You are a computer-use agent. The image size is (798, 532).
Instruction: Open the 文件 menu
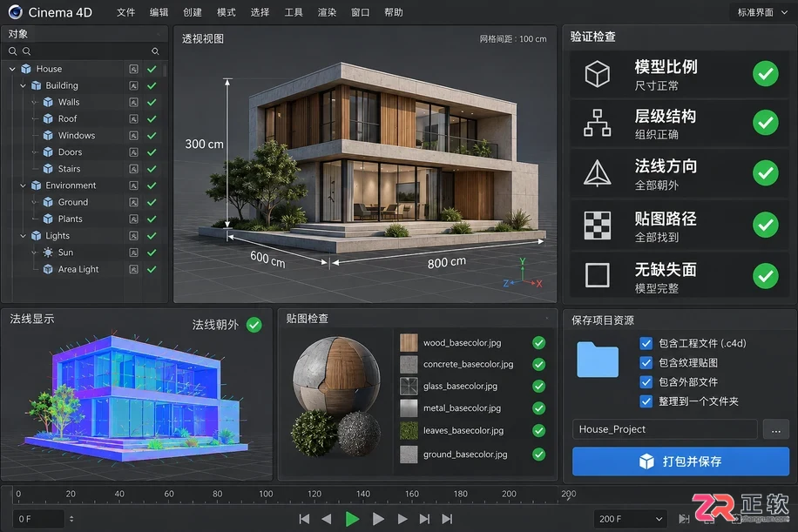point(125,12)
